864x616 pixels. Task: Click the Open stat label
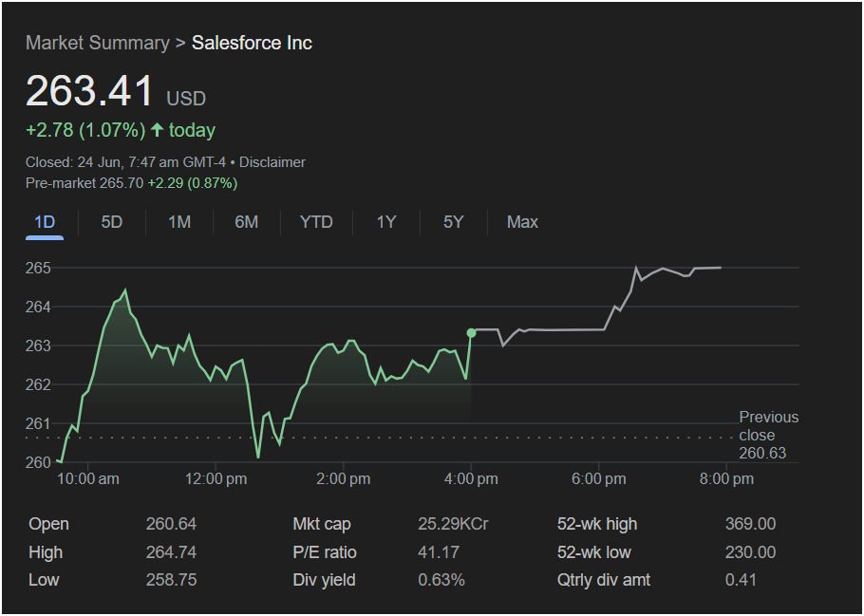[x=49, y=524]
